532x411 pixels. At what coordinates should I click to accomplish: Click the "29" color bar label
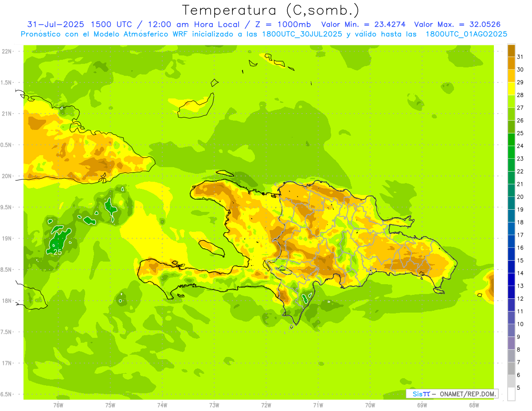520,82
